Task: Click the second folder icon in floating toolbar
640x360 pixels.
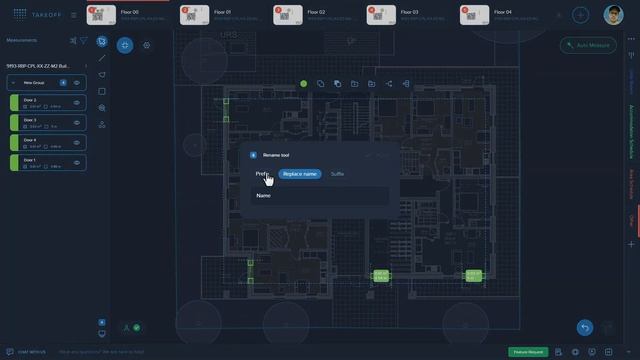Action: (x=371, y=84)
